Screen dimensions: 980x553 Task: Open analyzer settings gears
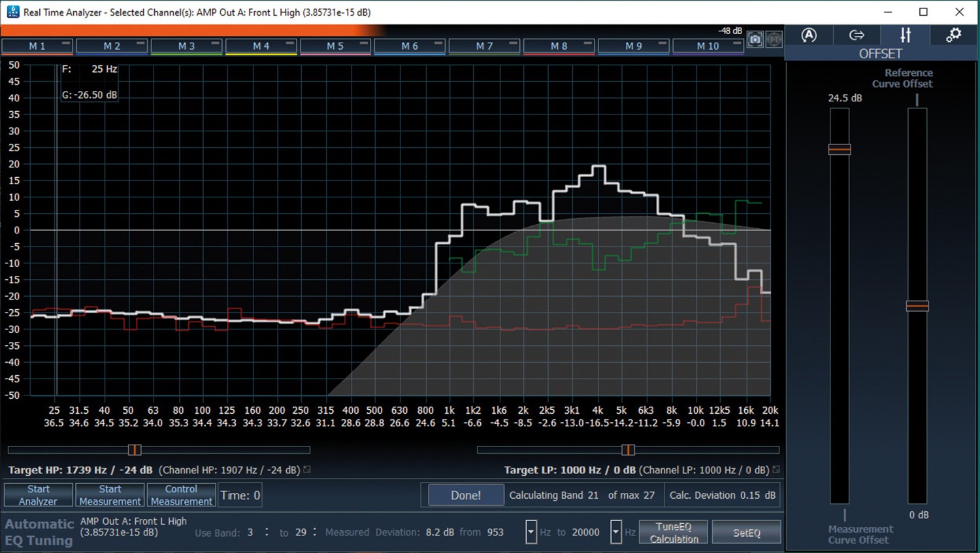click(953, 35)
